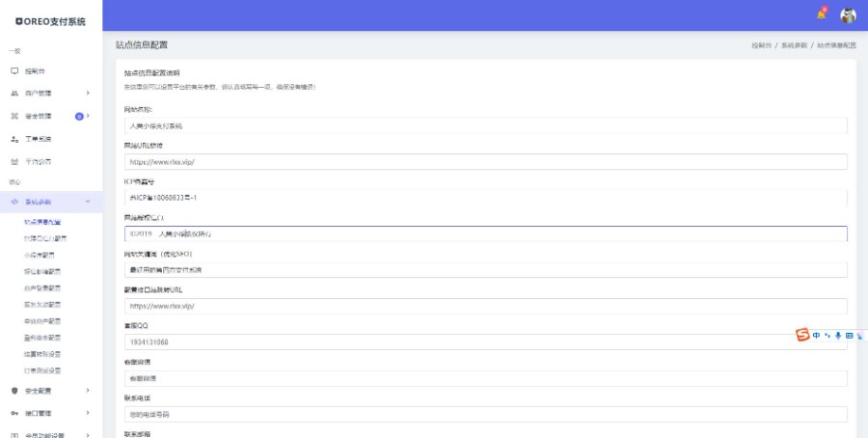Screen dimensions: 868x438
Task: Click the 站点信息配置 page title
Action: coord(141,45)
